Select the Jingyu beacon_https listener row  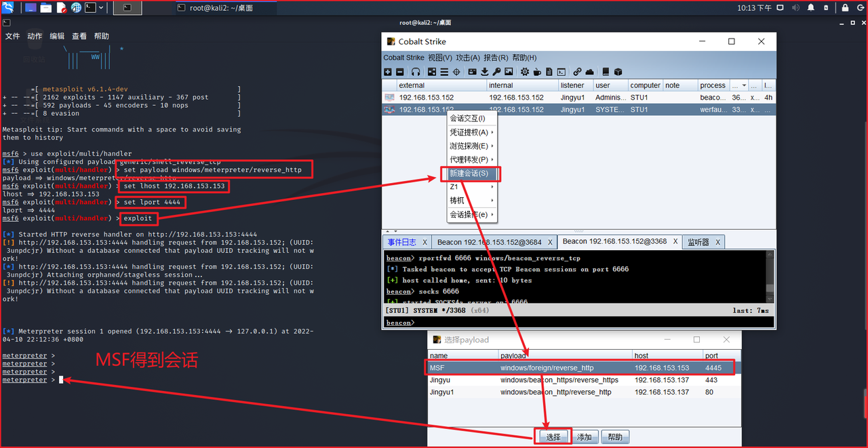584,380
